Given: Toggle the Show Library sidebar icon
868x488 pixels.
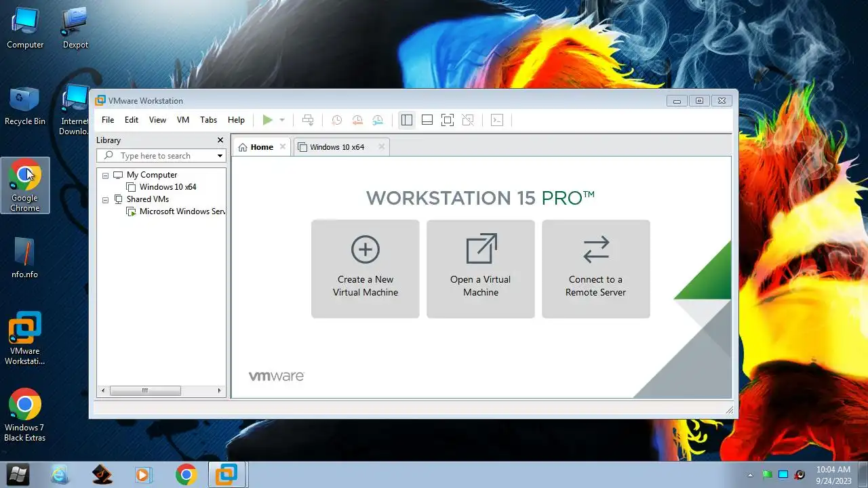Looking at the screenshot, I should (x=407, y=120).
